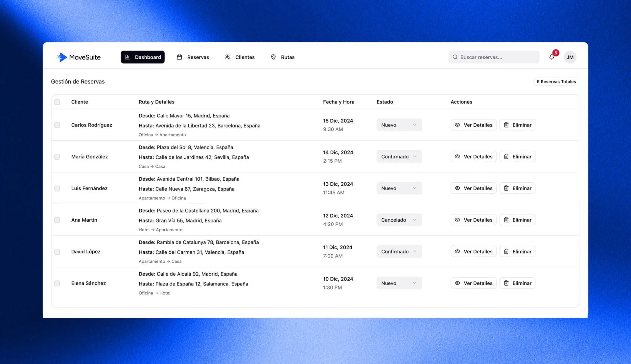The width and height of the screenshot is (631, 364).
Task: Go to the Reservas tab
Action: 193,57
